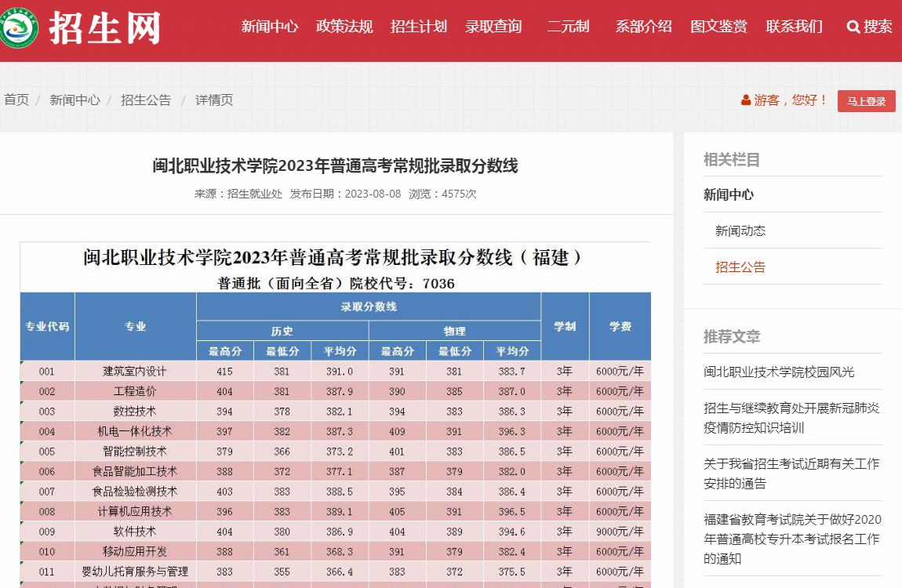Click the 计算机应用技术 major cell
This screenshot has width=902, height=588.
(x=135, y=511)
